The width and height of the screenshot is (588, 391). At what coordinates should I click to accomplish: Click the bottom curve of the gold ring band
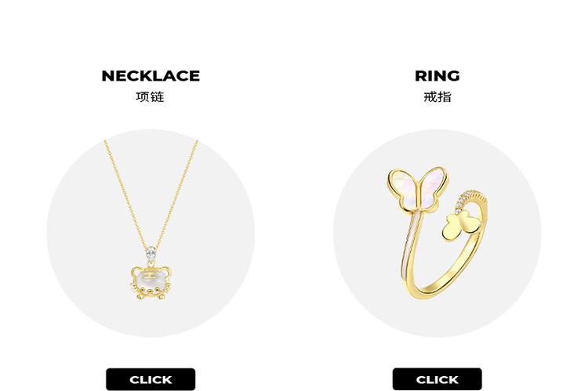tap(435, 287)
